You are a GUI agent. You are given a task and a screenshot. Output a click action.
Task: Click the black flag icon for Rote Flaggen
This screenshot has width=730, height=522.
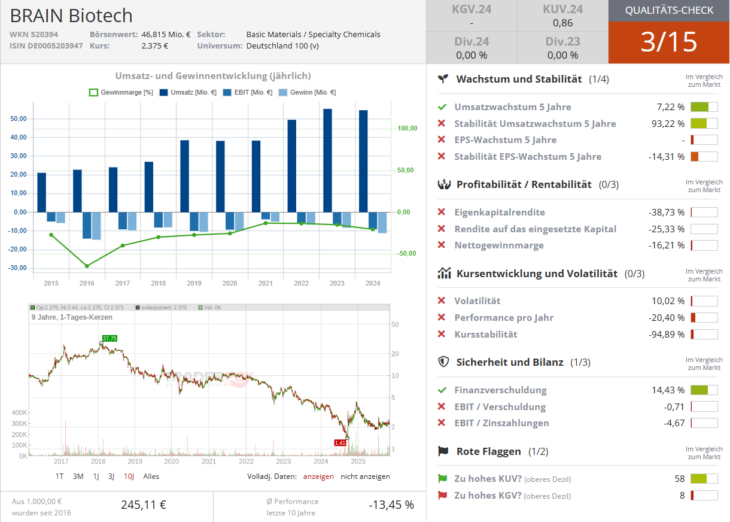[442, 451]
